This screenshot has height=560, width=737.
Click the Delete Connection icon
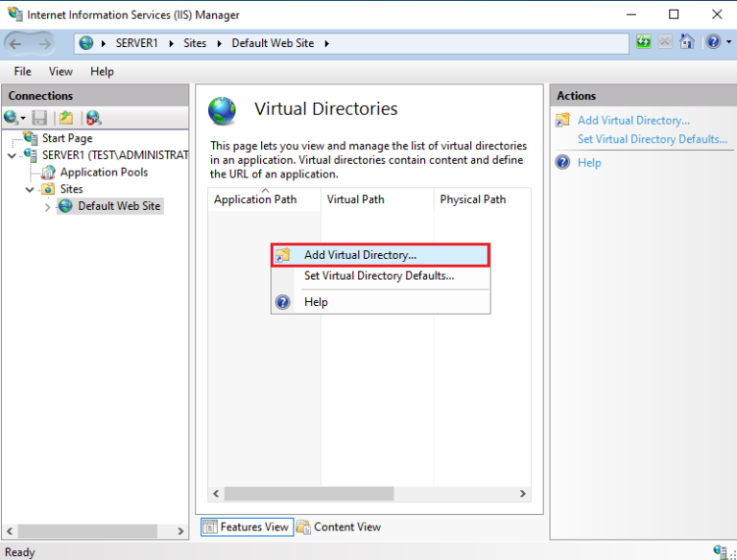tap(92, 118)
